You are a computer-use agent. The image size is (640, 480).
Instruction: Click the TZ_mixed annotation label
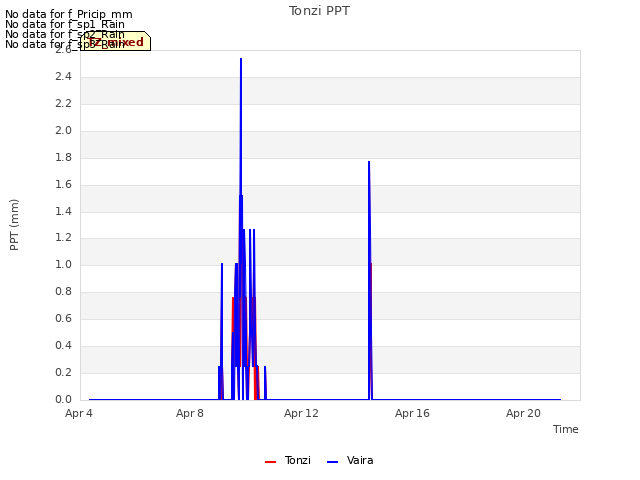pyautogui.click(x=116, y=42)
